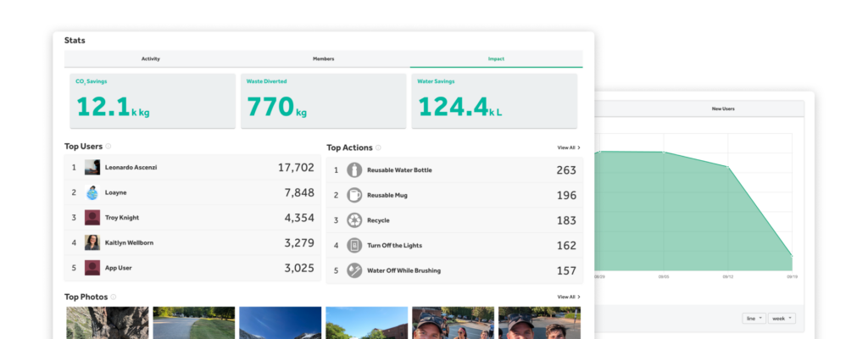The width and height of the screenshot is (868, 339).
Task: Click the score 3,025
Action: (299, 268)
